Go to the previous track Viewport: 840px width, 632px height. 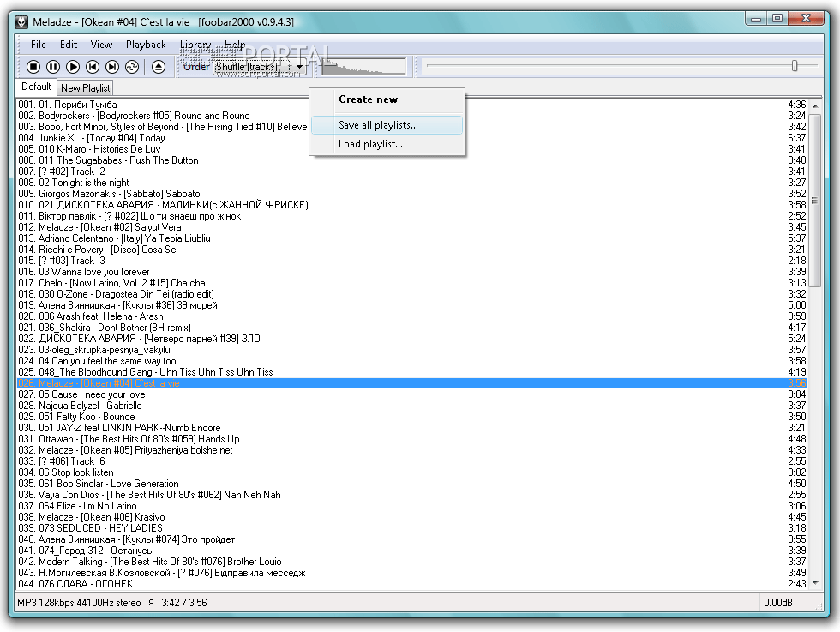[x=93, y=67]
